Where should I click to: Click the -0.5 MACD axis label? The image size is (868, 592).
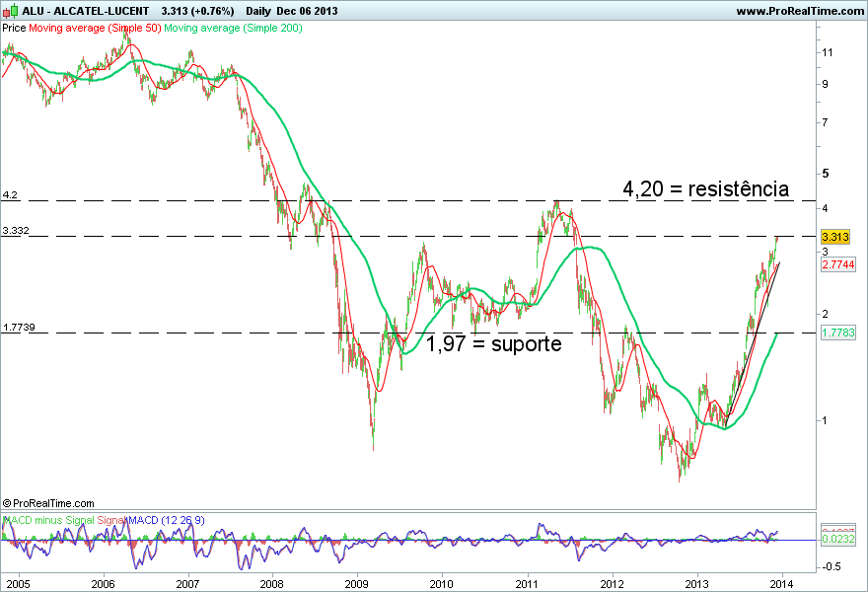point(831,567)
